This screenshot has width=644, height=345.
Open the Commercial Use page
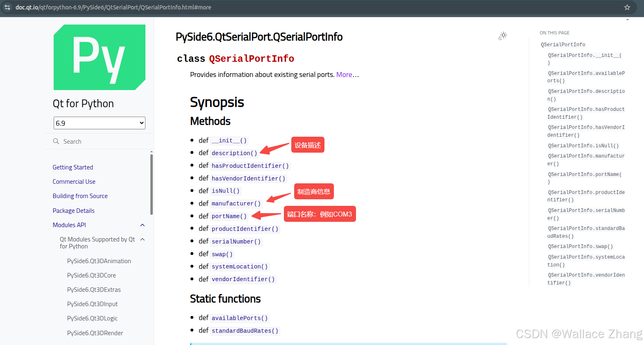click(74, 181)
